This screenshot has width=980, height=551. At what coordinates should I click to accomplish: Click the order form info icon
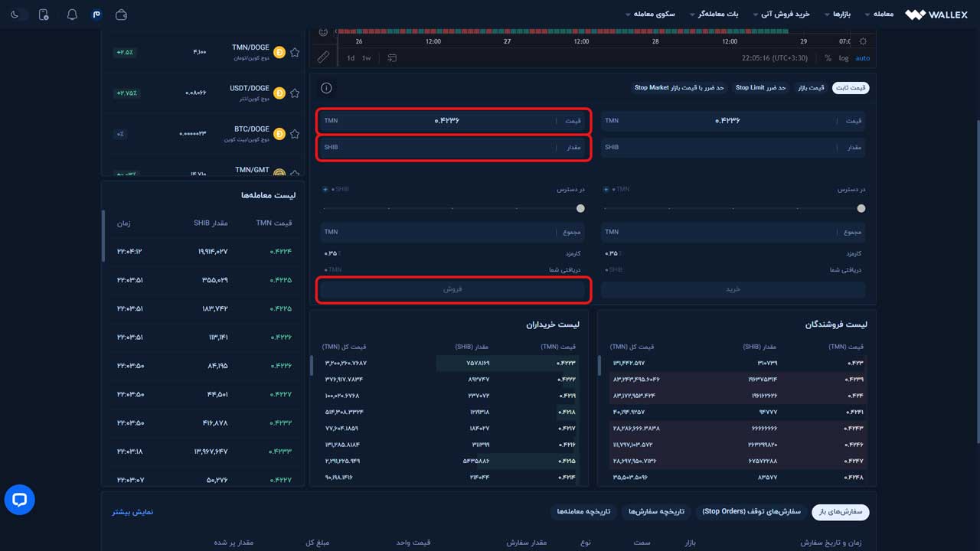coord(326,88)
